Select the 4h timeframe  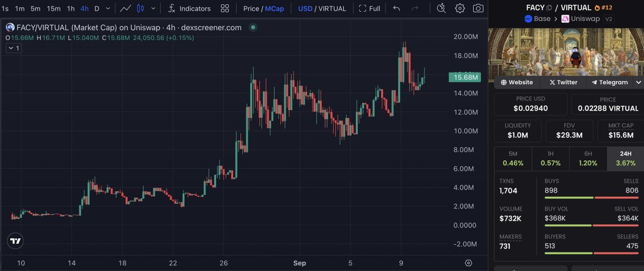tap(85, 8)
